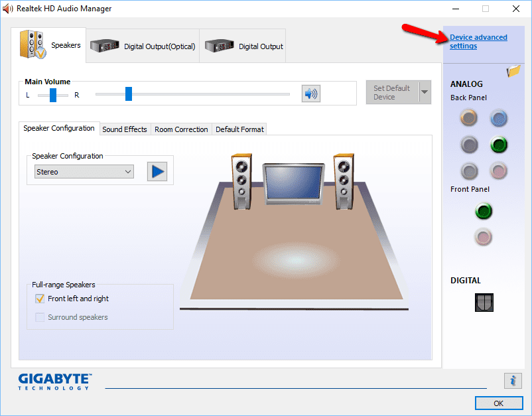Click the left speaker in the room
The image size is (532, 416).
pyautogui.click(x=242, y=182)
